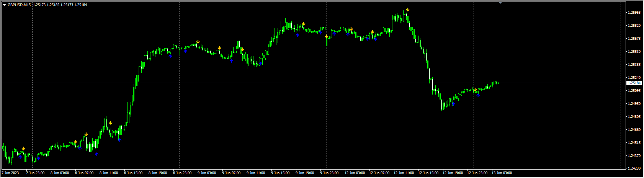Image resolution: width=644 pixels, height=178 pixels.
Task: Click the yellow sell arrow above the 12 Jun peak
Action: 408,9
